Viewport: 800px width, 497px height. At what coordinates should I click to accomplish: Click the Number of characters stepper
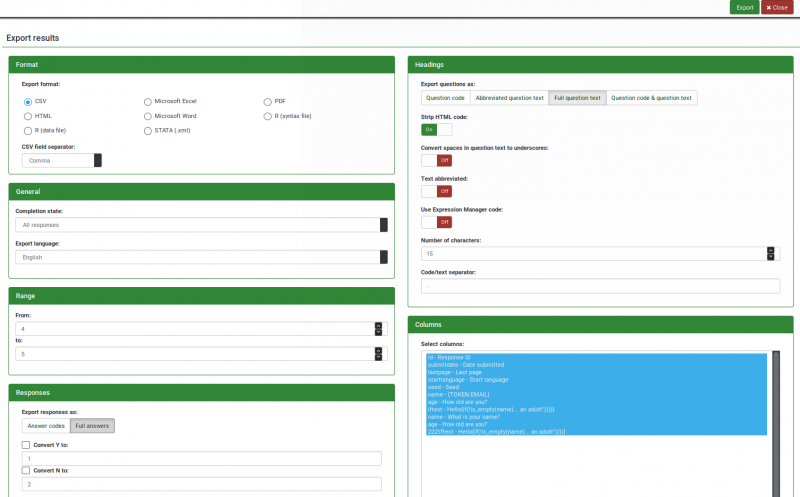pyautogui.click(x=770, y=254)
